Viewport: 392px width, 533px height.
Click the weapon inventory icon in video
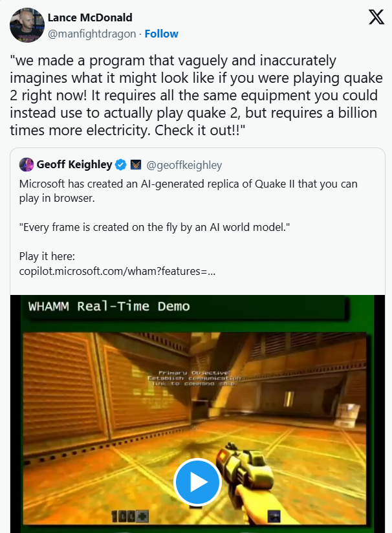coord(274,516)
